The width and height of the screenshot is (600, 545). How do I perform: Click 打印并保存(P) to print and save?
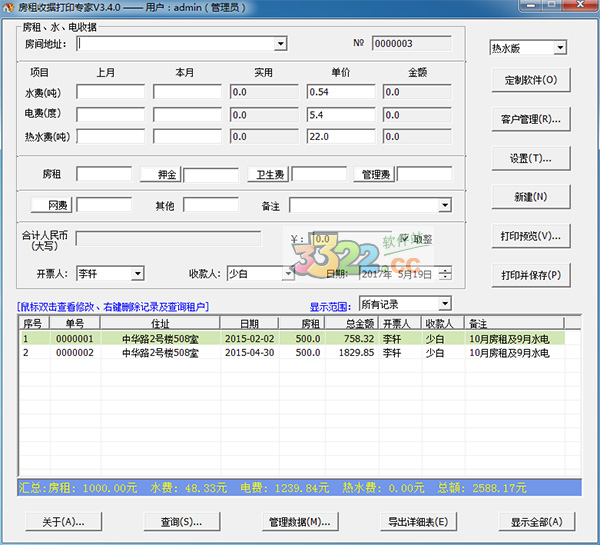[x=530, y=275]
